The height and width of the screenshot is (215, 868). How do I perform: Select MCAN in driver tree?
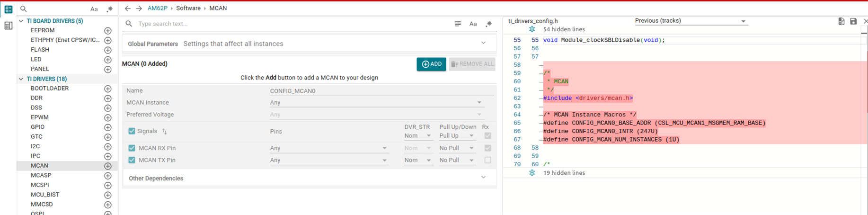[x=39, y=166]
